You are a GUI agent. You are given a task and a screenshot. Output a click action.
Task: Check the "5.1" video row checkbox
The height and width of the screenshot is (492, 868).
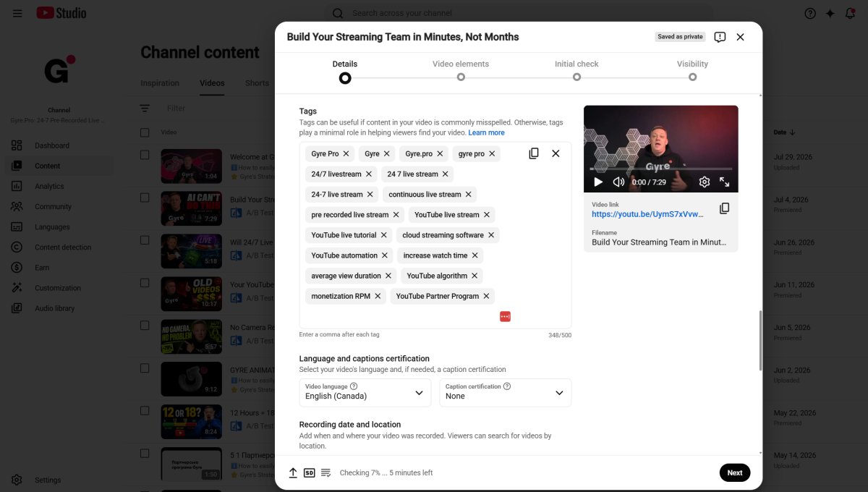pos(145,454)
